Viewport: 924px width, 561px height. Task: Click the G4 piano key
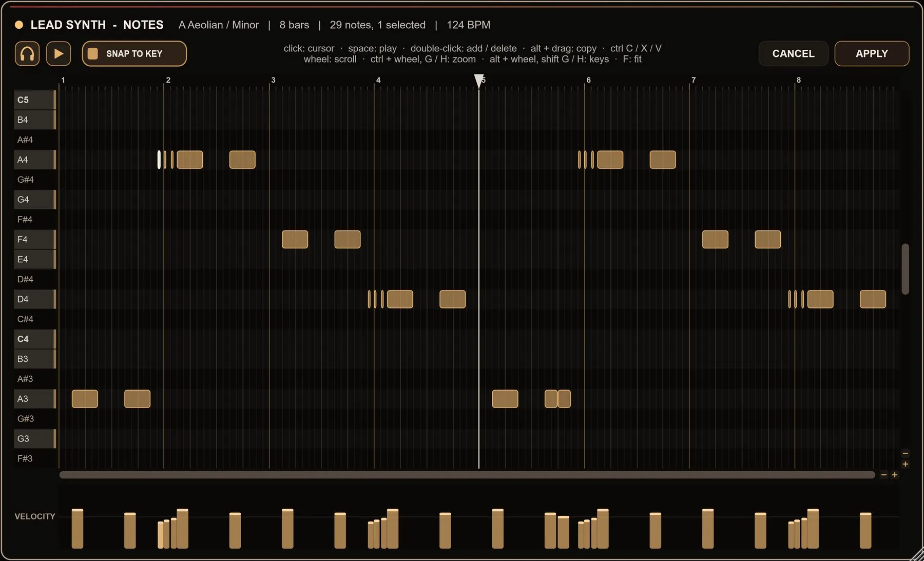[x=35, y=199]
